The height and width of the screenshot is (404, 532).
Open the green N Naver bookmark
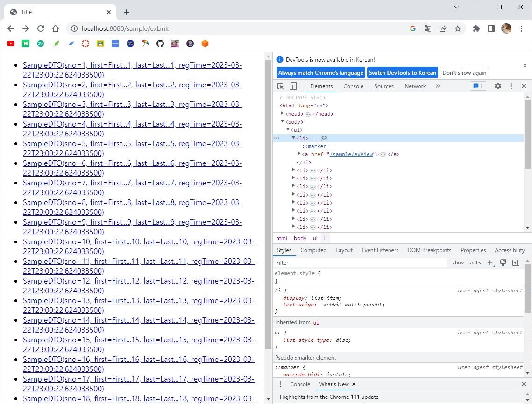pyautogui.click(x=26, y=43)
